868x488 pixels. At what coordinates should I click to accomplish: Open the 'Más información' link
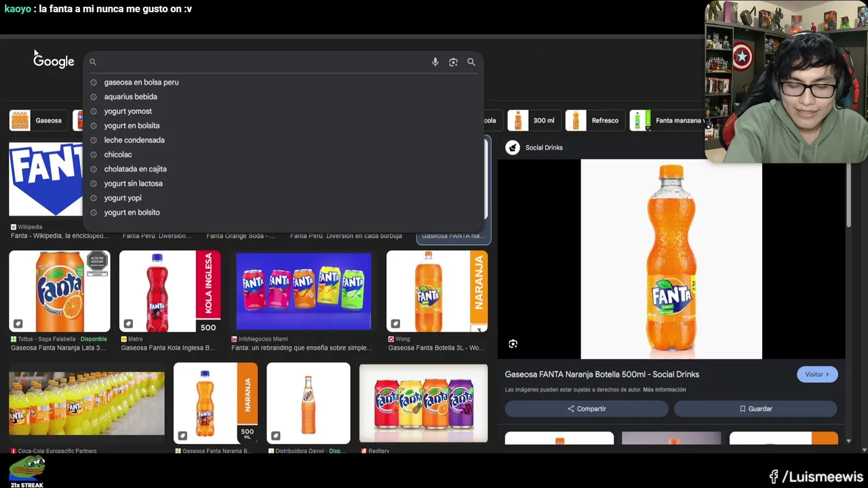point(664,390)
